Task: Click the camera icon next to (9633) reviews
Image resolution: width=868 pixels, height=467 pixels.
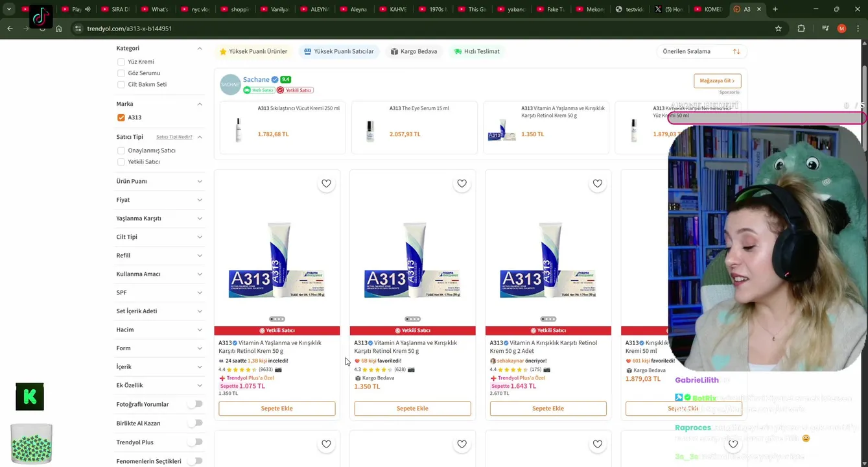Action: (x=278, y=370)
